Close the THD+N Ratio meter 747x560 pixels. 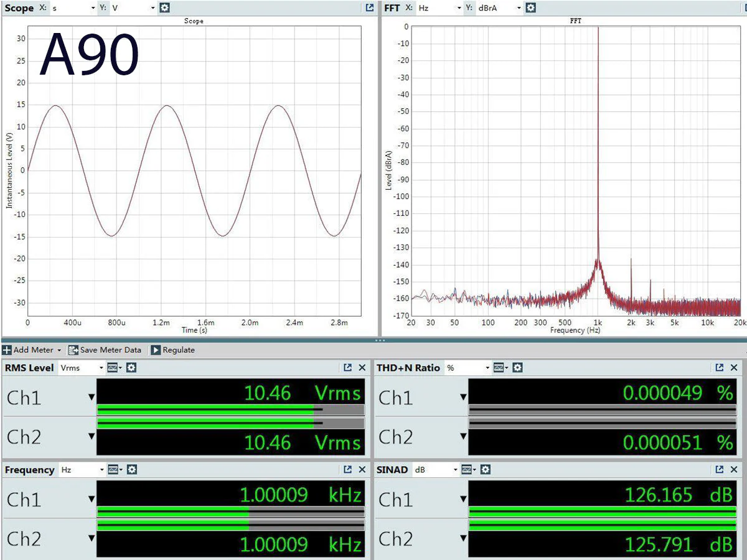pos(734,368)
